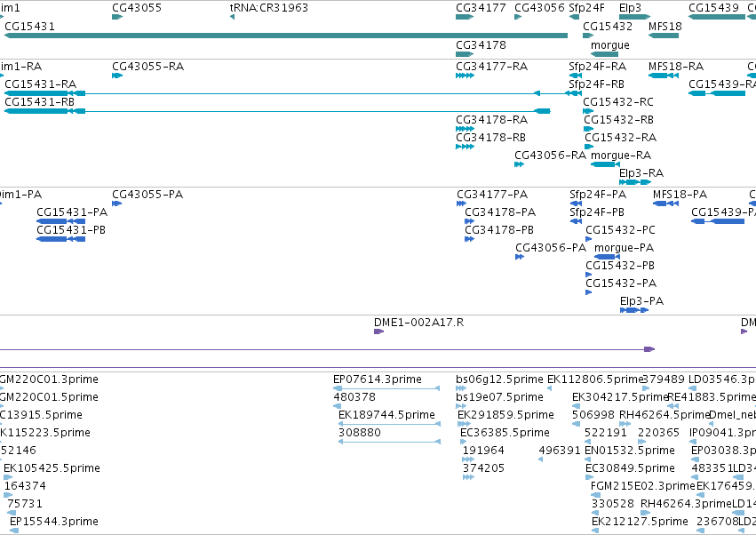Select the MFS18 gene label
Image resolution: width=756 pixels, height=535 pixels.
[x=664, y=26]
